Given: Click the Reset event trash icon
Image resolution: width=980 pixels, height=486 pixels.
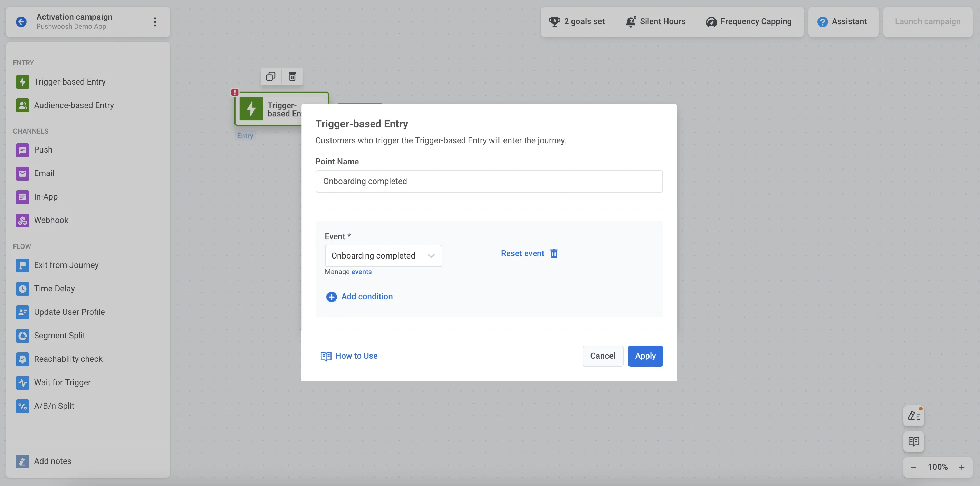Looking at the screenshot, I should [554, 253].
